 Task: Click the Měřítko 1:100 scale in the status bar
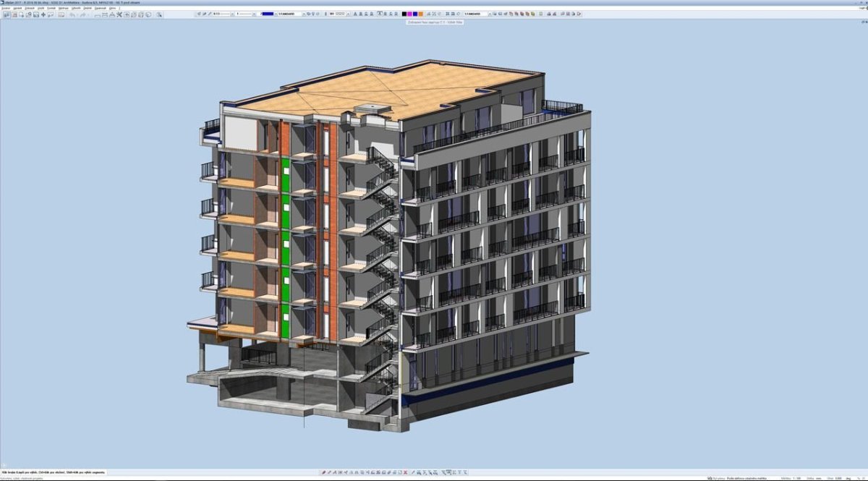791,477
